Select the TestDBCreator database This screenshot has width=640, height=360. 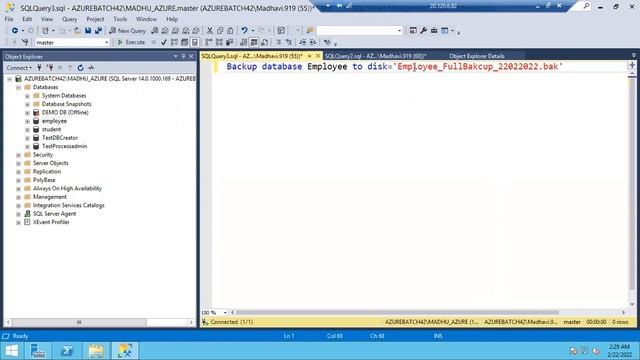tap(60, 138)
